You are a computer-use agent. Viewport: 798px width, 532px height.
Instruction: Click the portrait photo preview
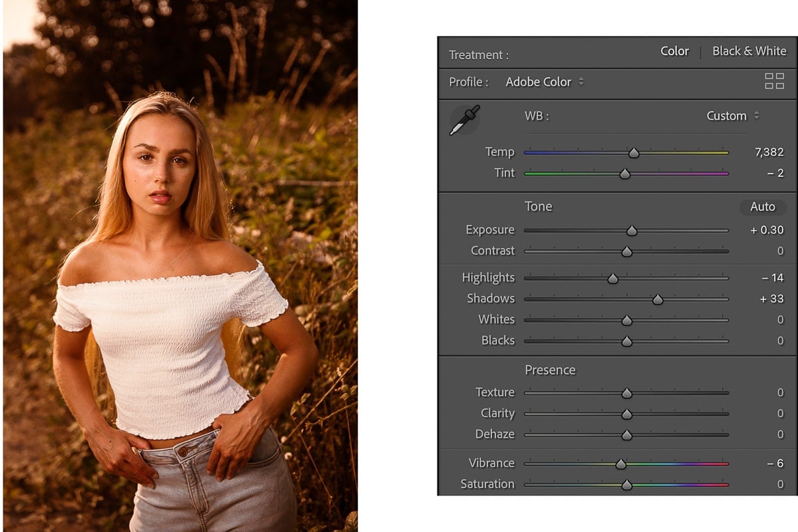click(x=180, y=266)
